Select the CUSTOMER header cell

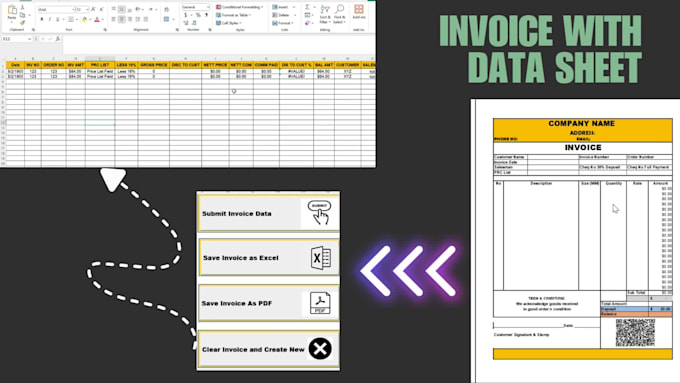(347, 65)
